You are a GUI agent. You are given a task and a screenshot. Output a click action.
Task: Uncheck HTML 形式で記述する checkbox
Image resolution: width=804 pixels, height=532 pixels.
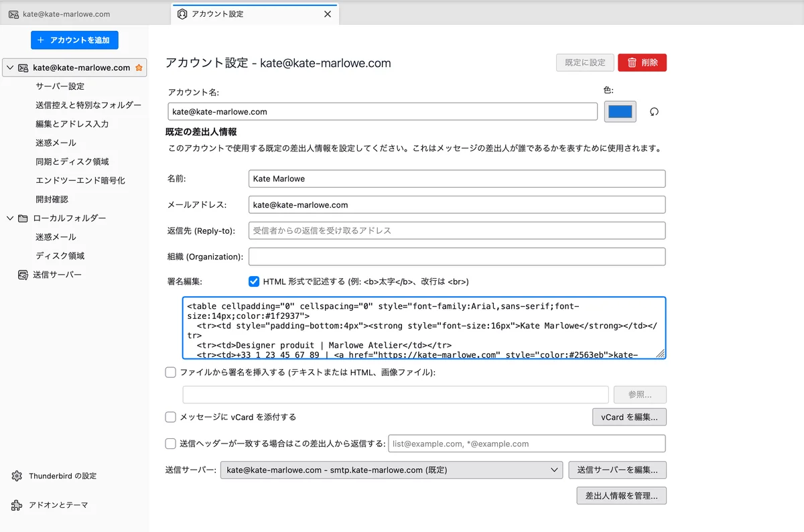(x=254, y=281)
